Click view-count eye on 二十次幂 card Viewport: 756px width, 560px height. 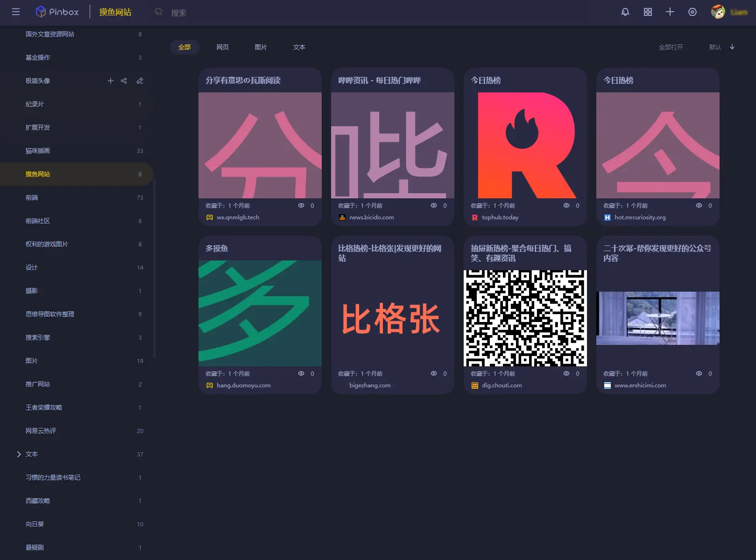(x=699, y=373)
